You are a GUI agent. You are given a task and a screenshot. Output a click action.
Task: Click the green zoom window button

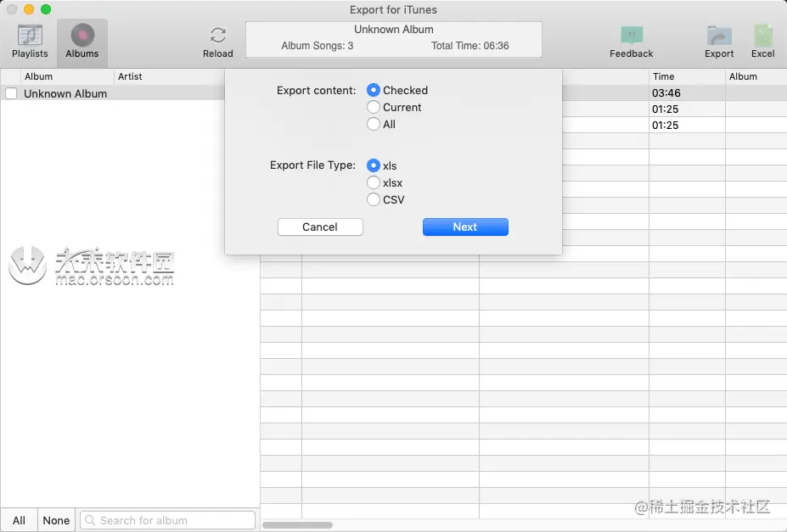tap(46, 9)
